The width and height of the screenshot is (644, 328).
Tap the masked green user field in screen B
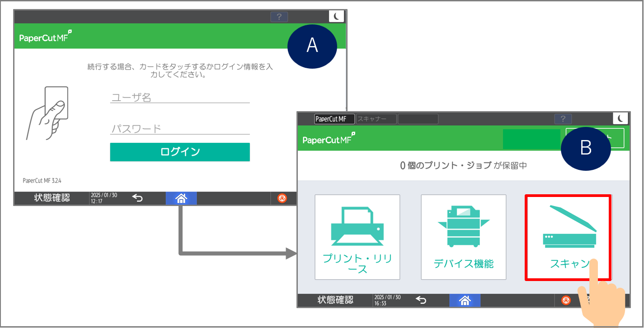[531, 139]
